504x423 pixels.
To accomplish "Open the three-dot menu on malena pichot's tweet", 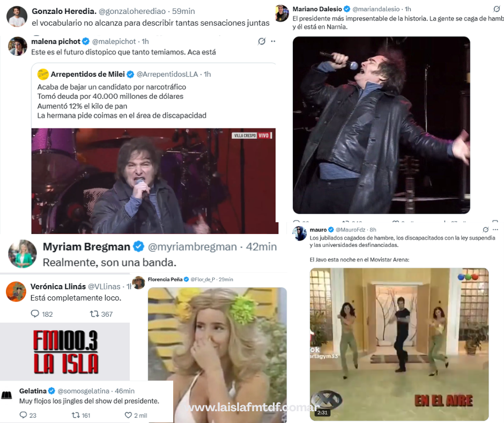I will coord(273,41).
